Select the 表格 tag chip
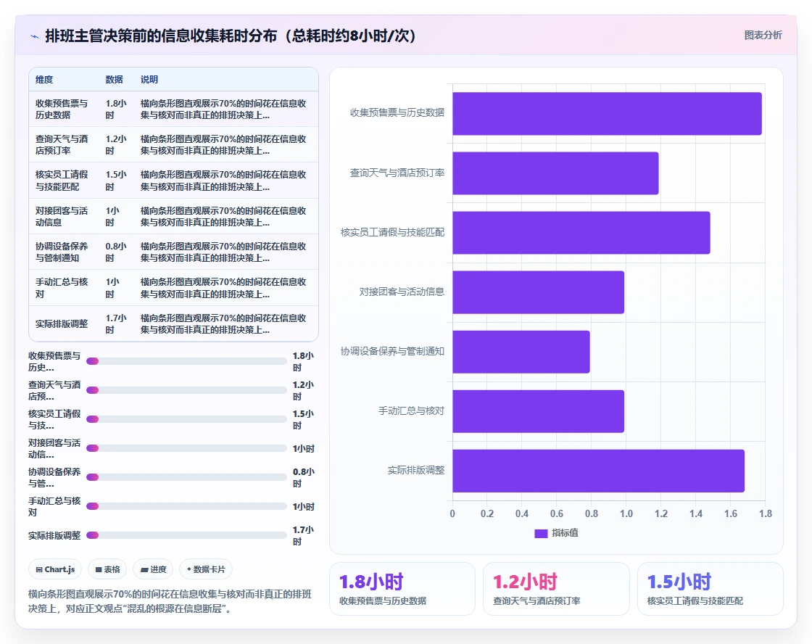This screenshot has width=812, height=644. click(x=107, y=569)
